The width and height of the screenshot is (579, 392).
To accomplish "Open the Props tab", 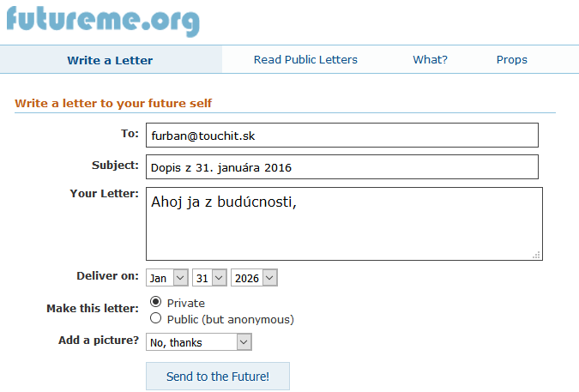I will [511, 60].
